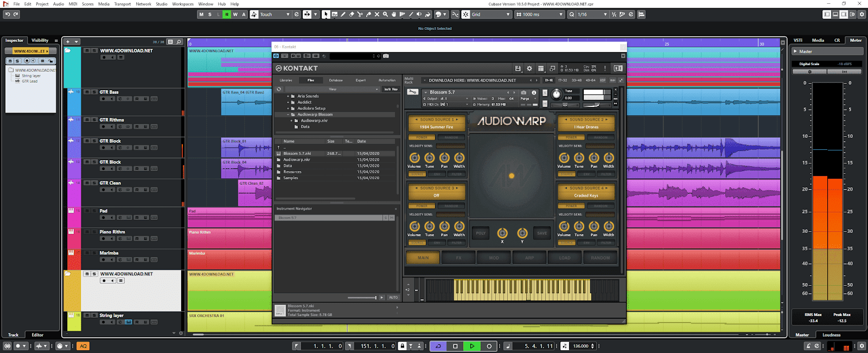Open Kontakt options gear icon
The image size is (868, 353).
click(529, 68)
